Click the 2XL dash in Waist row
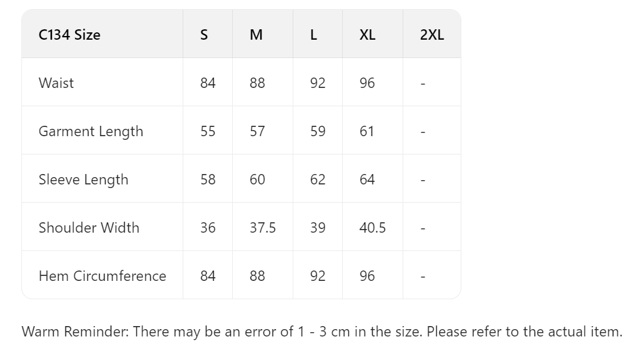This screenshot has height=356, width=644. pos(423,84)
